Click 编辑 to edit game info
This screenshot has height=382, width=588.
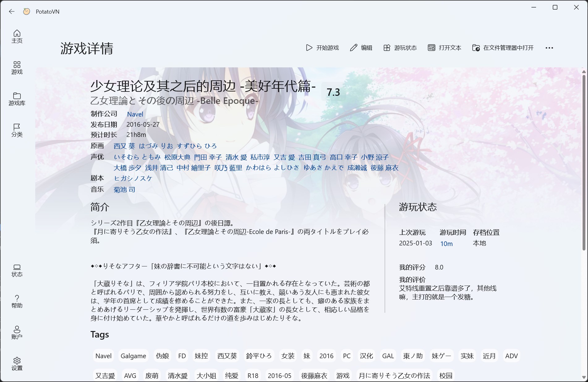[361, 48]
